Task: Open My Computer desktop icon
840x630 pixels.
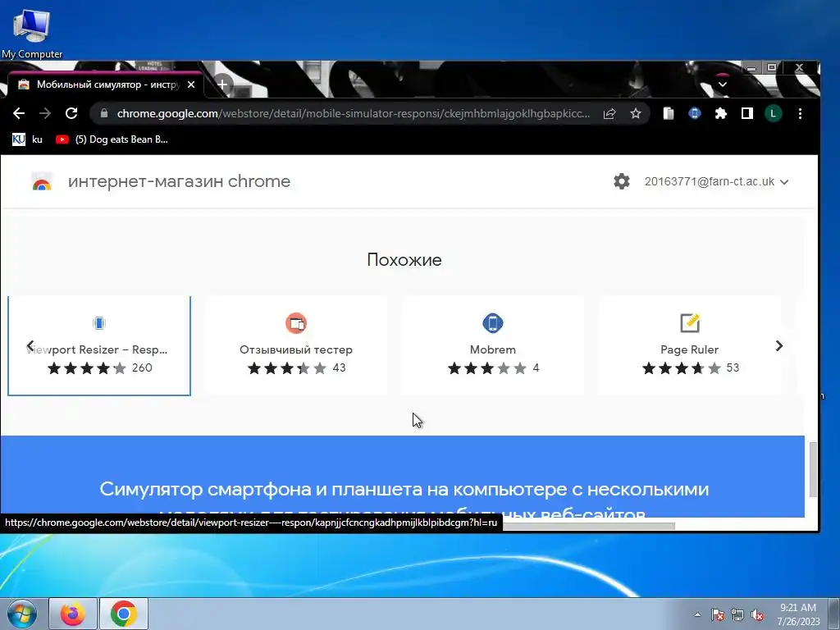Action: click(32, 33)
